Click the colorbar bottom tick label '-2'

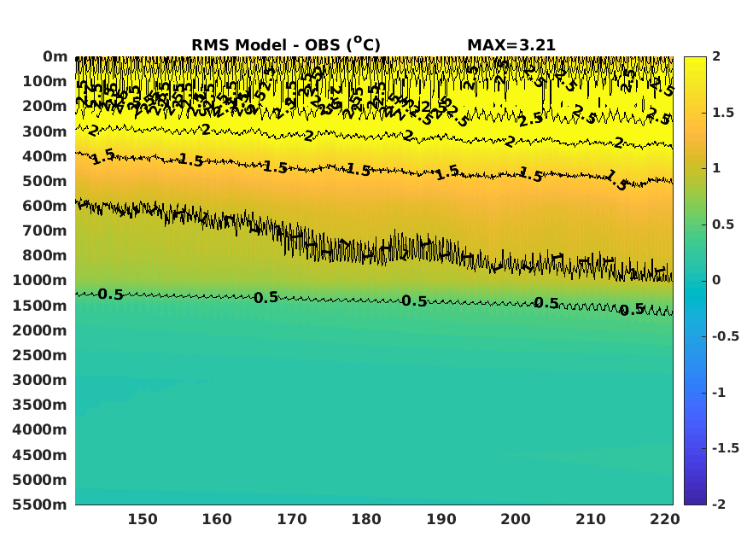click(719, 505)
